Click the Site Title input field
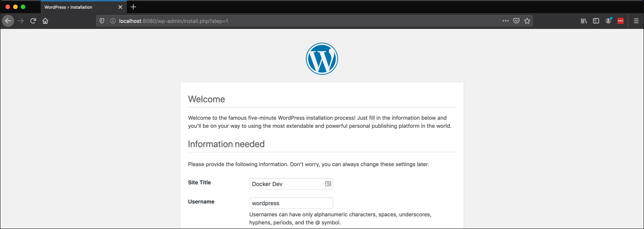This screenshot has width=644, height=229. pyautogui.click(x=291, y=184)
